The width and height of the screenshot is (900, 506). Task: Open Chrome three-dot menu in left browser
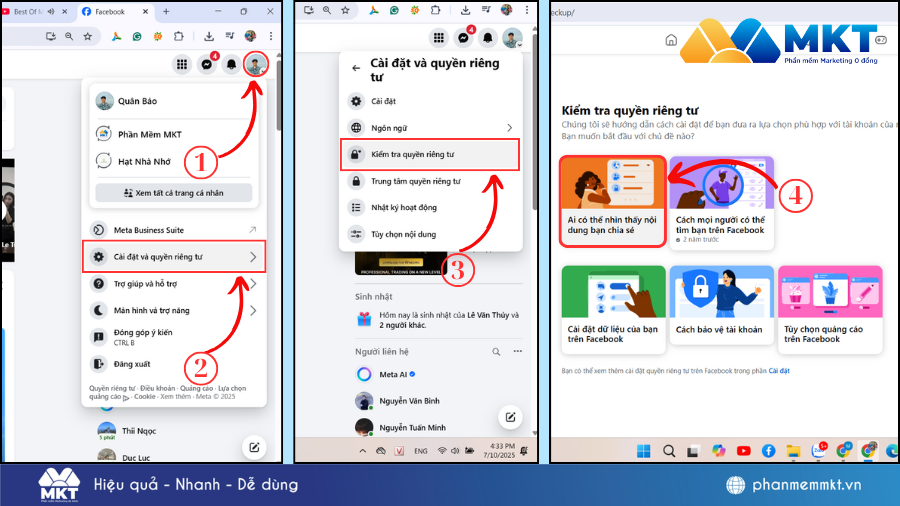[x=271, y=36]
